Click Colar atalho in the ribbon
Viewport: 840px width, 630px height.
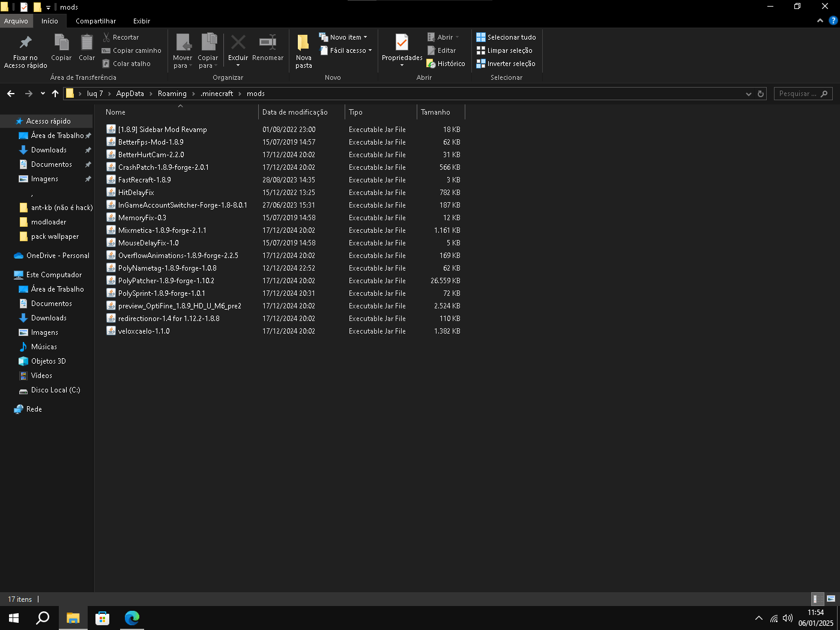[126, 64]
